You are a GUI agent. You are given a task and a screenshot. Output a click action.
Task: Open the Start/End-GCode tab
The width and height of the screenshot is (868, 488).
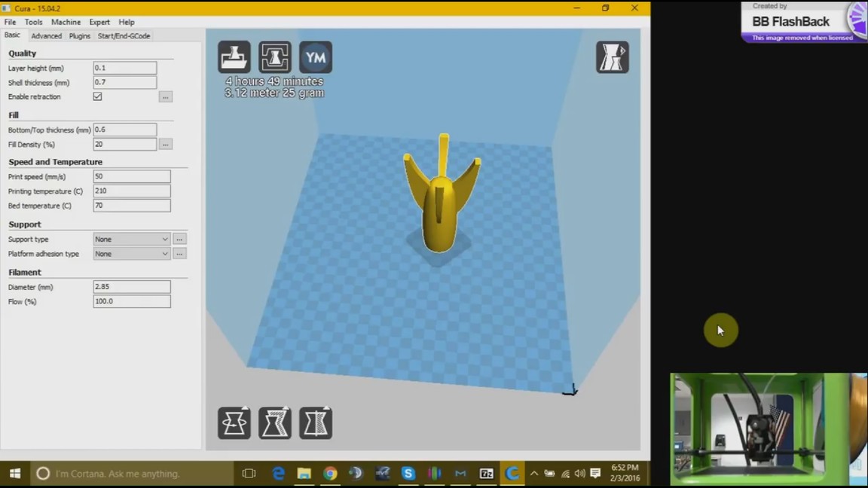[x=124, y=35]
